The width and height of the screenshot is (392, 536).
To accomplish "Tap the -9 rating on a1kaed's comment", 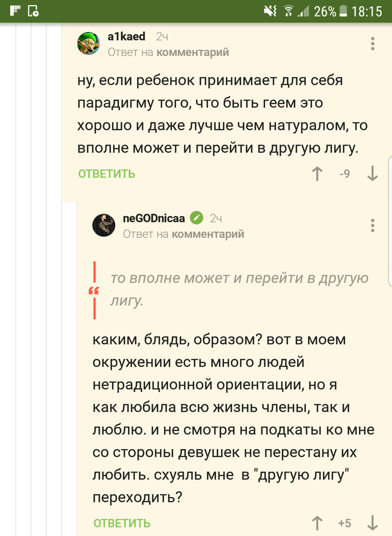I will [344, 174].
